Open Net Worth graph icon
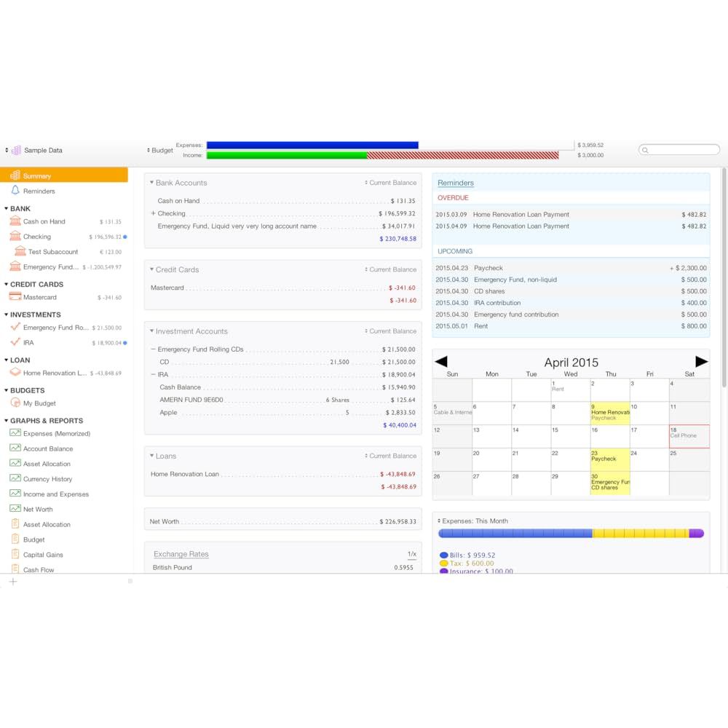Screen dimensions: 728x728 (x=15, y=509)
